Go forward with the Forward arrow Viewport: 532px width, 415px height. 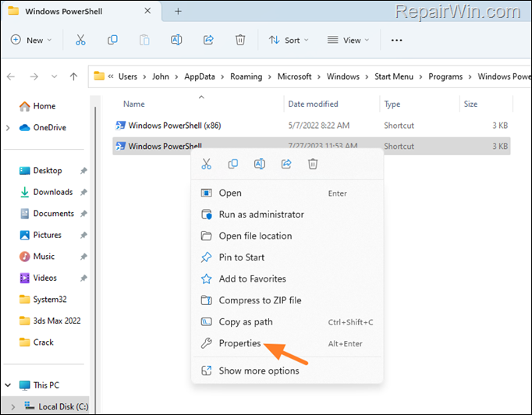[x=34, y=76]
